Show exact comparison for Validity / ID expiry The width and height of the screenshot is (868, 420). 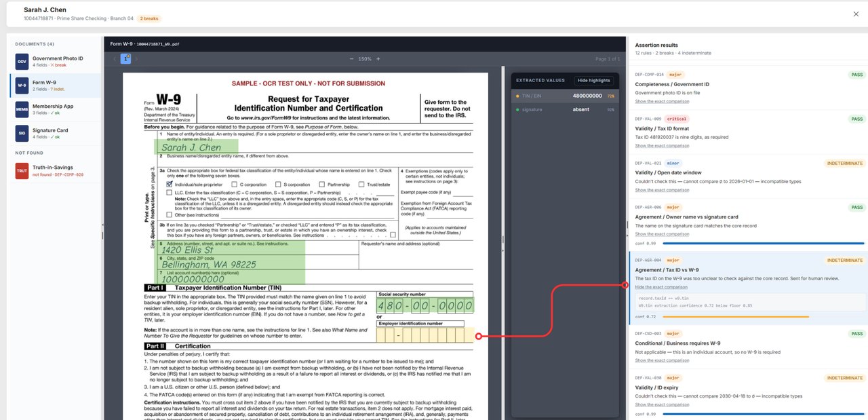[662, 404]
